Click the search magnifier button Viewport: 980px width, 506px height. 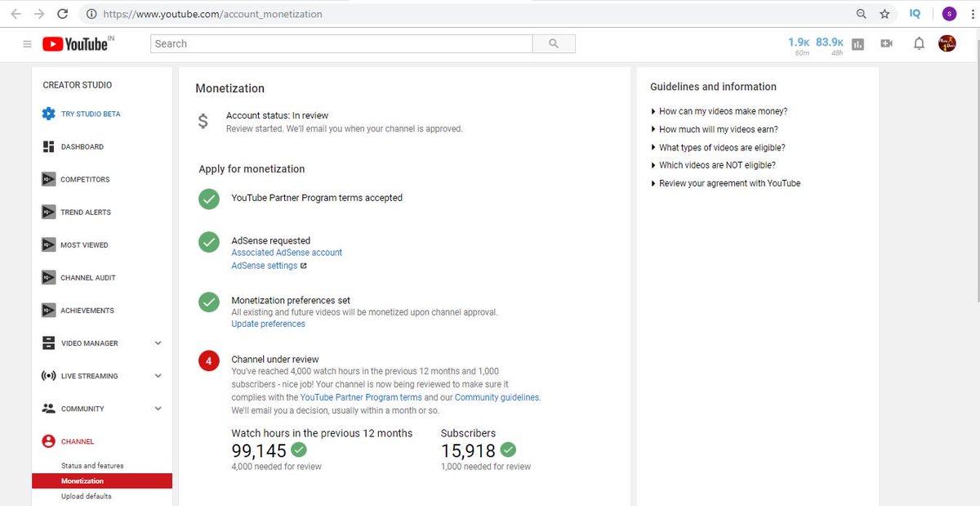tap(554, 43)
